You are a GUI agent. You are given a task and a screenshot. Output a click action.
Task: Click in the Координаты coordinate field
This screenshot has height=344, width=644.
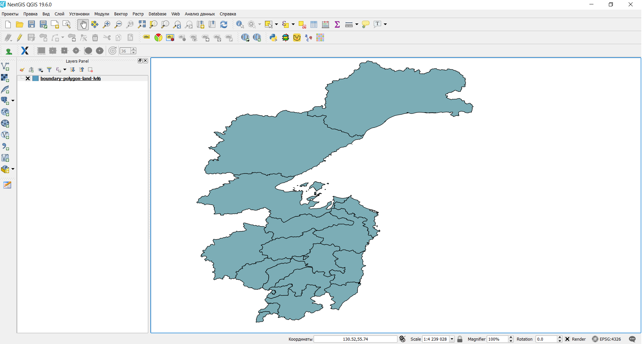click(x=355, y=339)
